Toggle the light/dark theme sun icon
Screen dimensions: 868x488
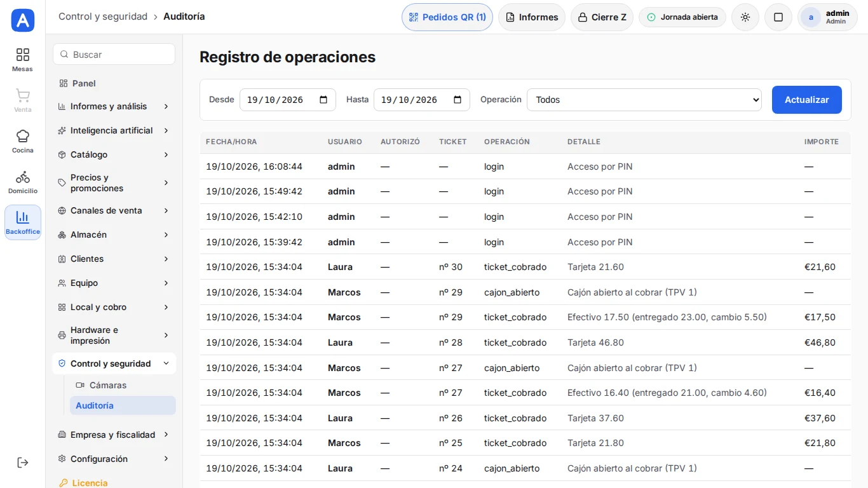745,17
